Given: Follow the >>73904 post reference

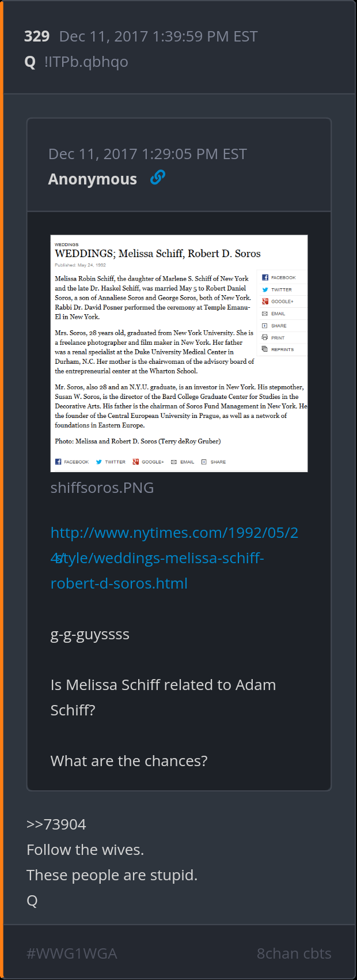Looking at the screenshot, I should (x=56, y=824).
